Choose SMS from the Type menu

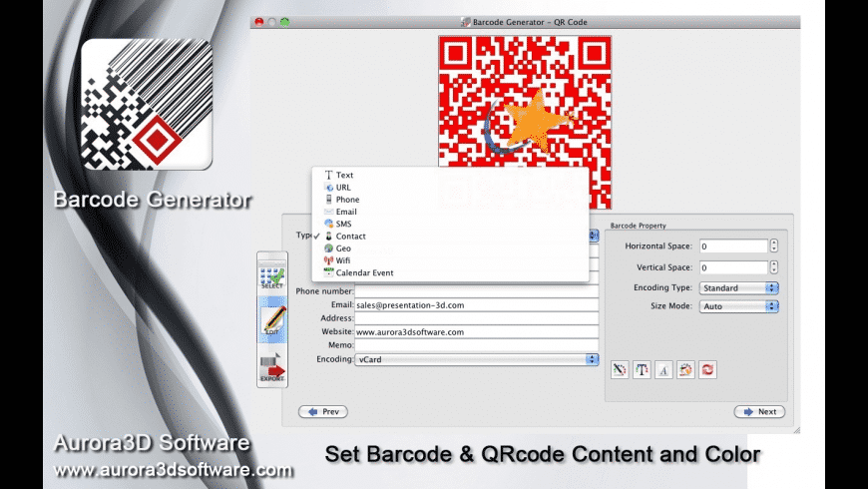coord(450,224)
